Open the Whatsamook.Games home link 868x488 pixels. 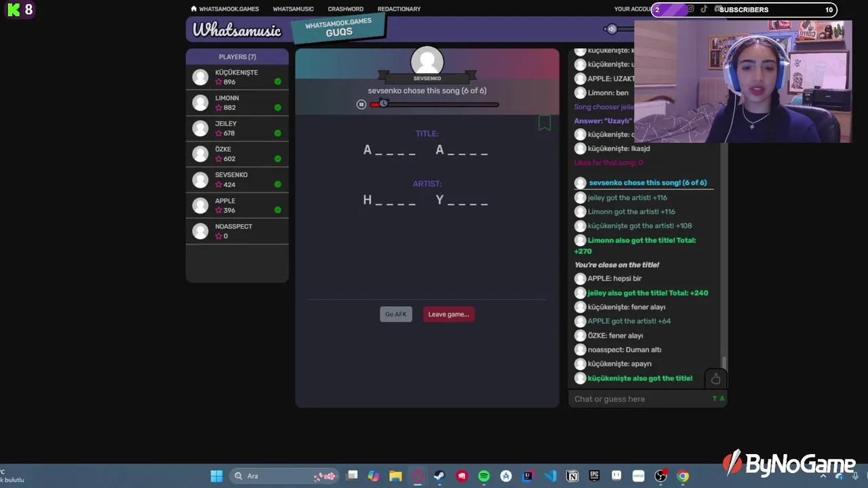tap(224, 9)
